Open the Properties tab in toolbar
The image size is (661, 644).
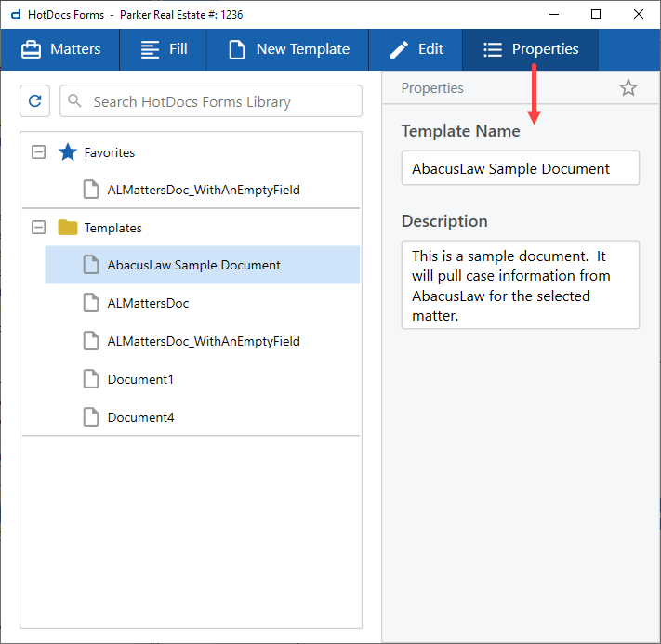[x=530, y=49]
